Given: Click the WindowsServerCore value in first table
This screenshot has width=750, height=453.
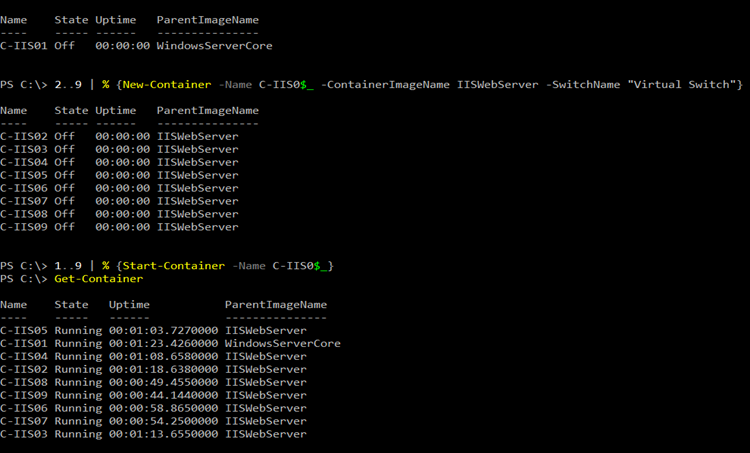Looking at the screenshot, I should (x=214, y=46).
